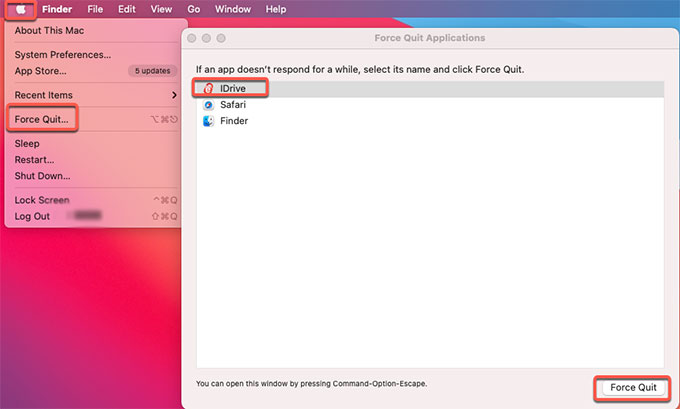The width and height of the screenshot is (680, 409).
Task: Click Lock Screen menu item
Action: pos(42,200)
